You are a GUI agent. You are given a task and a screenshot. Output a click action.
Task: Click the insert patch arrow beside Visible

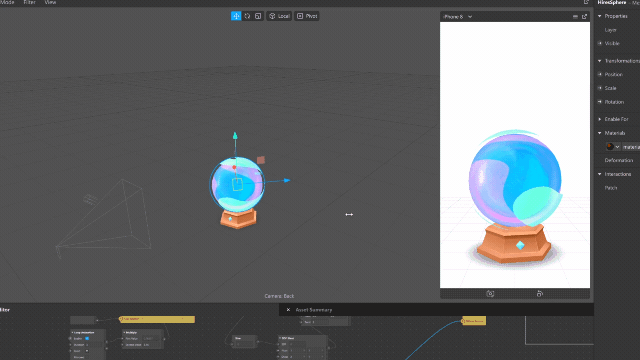(x=600, y=43)
